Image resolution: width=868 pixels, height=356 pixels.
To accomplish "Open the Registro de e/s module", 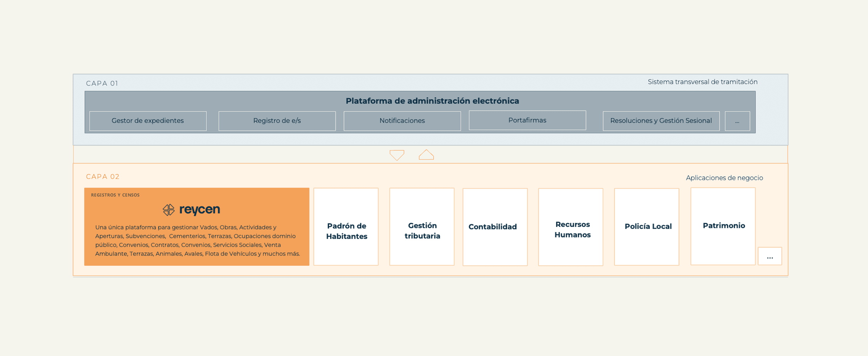I will tap(277, 120).
